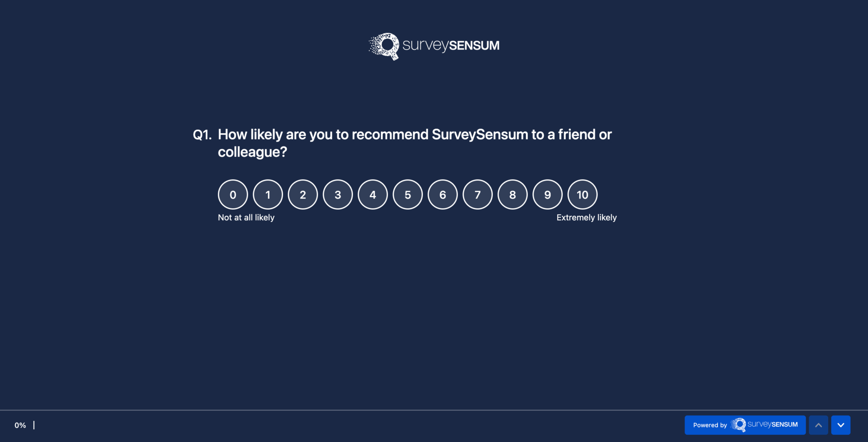868x442 pixels.
Task: Select the middle rating 5
Action: (408, 195)
